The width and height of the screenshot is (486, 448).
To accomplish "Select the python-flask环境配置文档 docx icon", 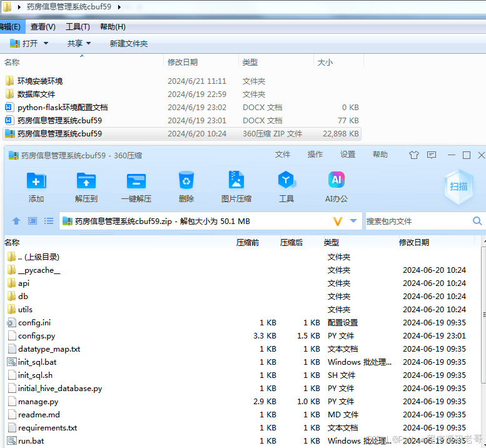I will tap(9, 107).
